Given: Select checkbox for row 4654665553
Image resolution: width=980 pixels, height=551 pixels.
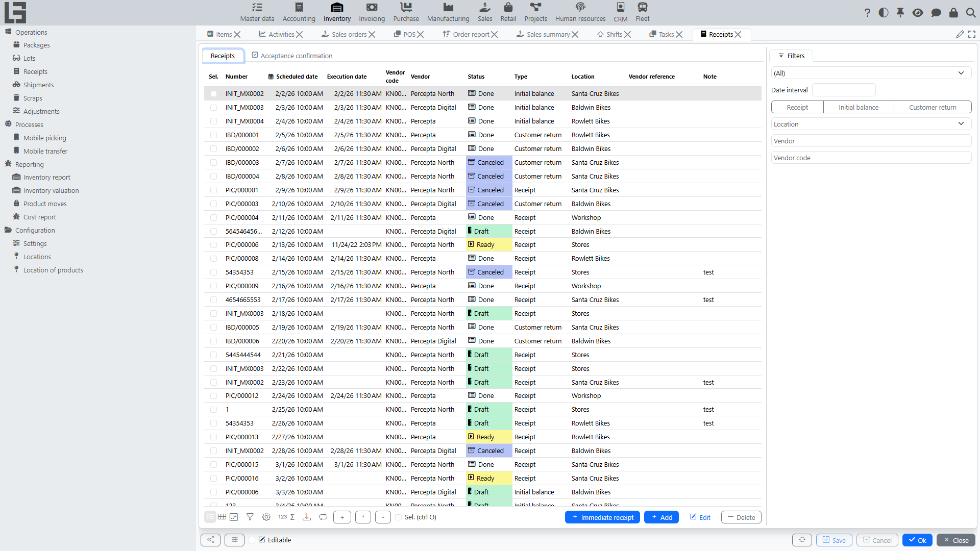Looking at the screenshot, I should tap(214, 300).
